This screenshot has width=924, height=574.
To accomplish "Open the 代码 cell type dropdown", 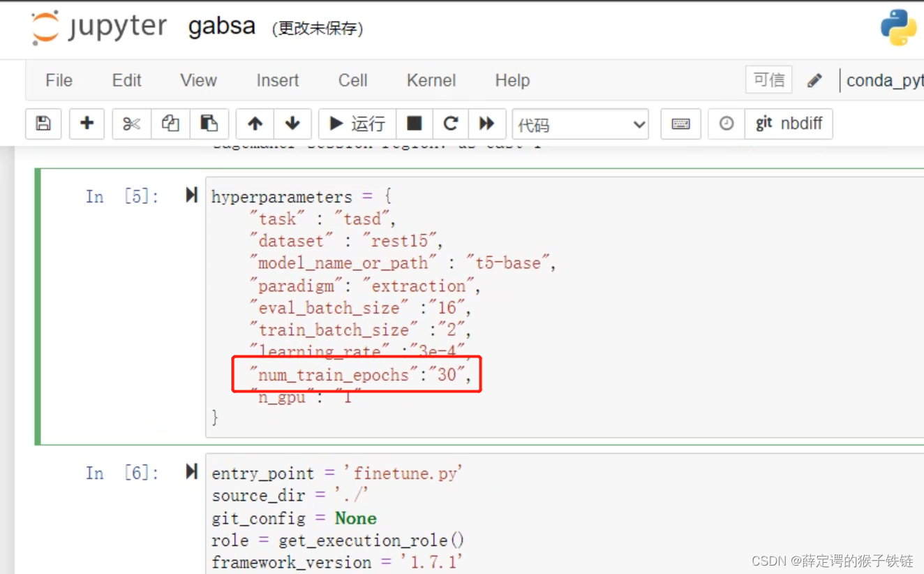I will (581, 124).
